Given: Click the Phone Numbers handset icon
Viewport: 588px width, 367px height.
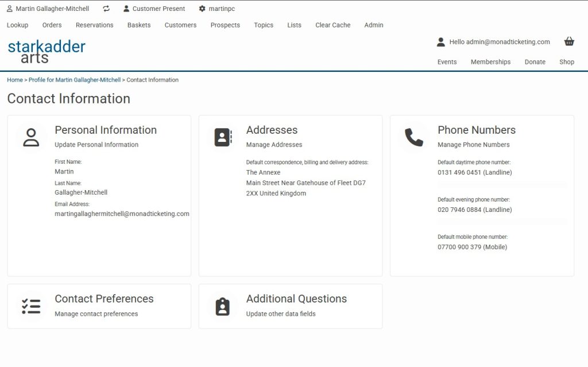Looking at the screenshot, I should (414, 138).
